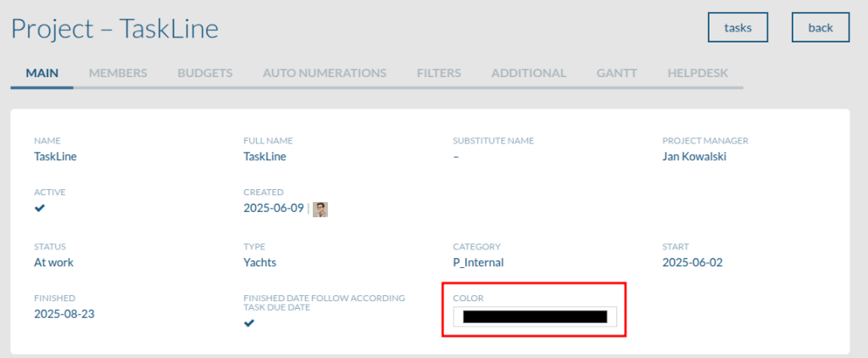Click the At work status value
The image size is (868, 358).
click(x=53, y=262)
